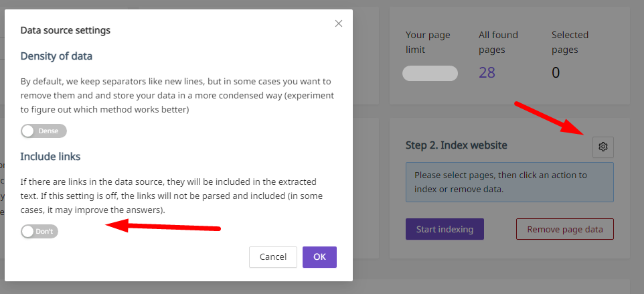This screenshot has height=294, width=644.
Task: Click the Selected pages count 0
Action: (x=556, y=73)
